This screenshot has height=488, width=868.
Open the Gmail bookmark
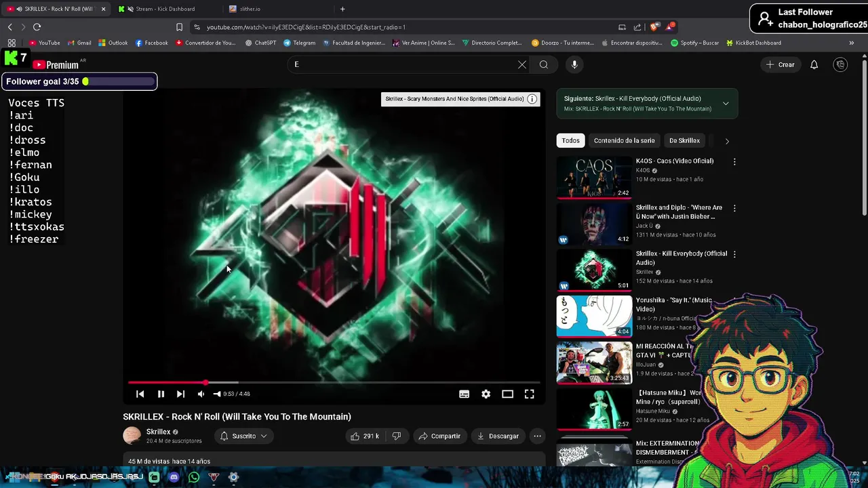point(79,43)
